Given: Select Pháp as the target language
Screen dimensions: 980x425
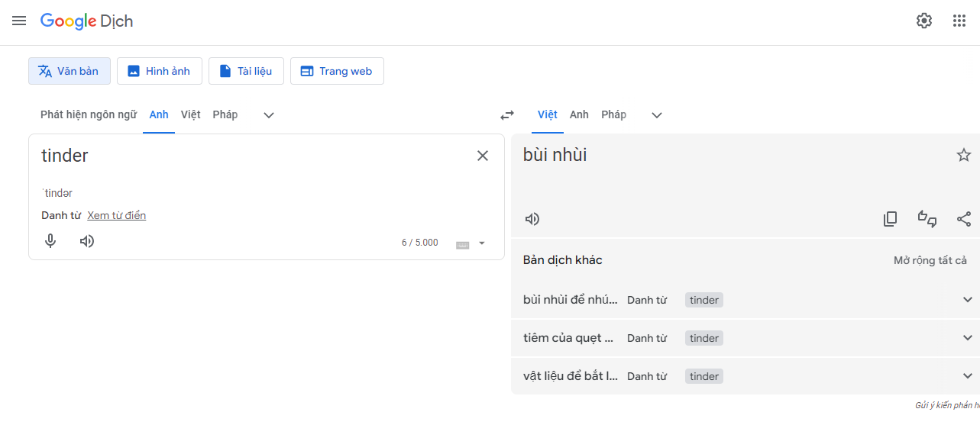Looking at the screenshot, I should tap(613, 114).
